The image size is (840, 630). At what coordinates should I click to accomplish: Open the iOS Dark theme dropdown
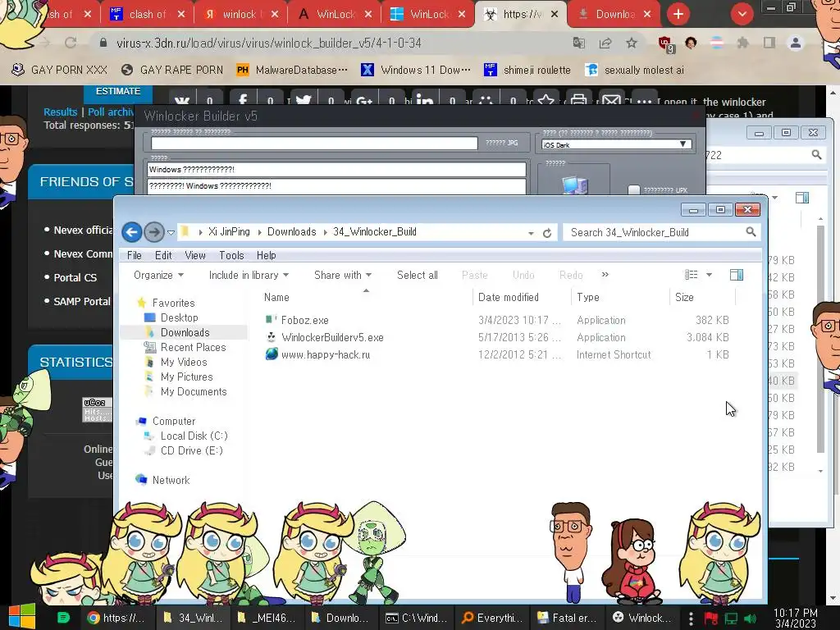tap(616, 144)
